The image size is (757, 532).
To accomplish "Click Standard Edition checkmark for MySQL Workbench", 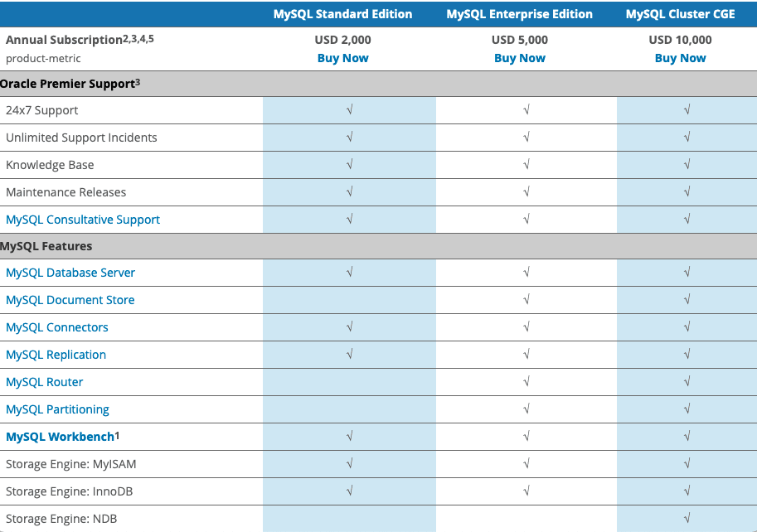I will coord(350,437).
